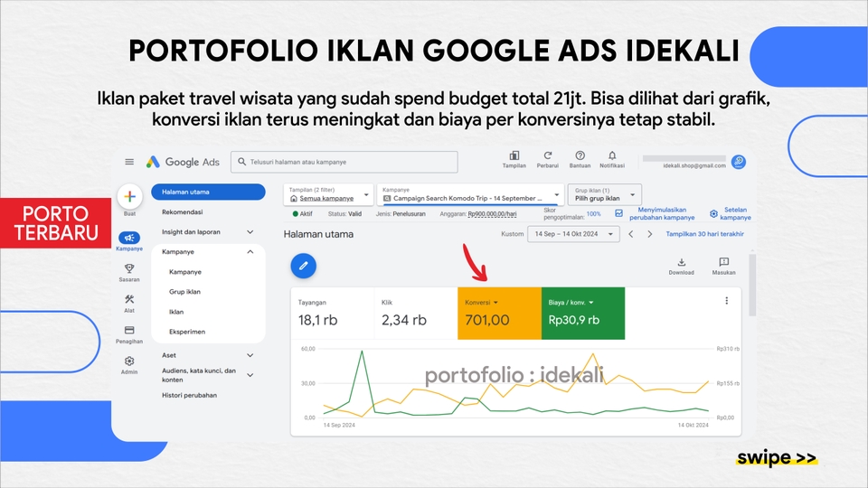Click the 100% optimization score link
This screenshot has width=868, height=488.
[593, 214]
